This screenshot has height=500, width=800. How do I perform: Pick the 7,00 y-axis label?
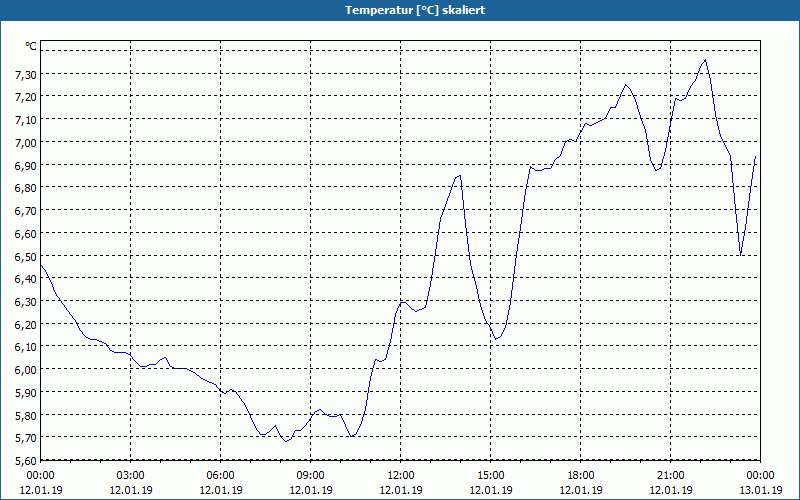coord(26,142)
